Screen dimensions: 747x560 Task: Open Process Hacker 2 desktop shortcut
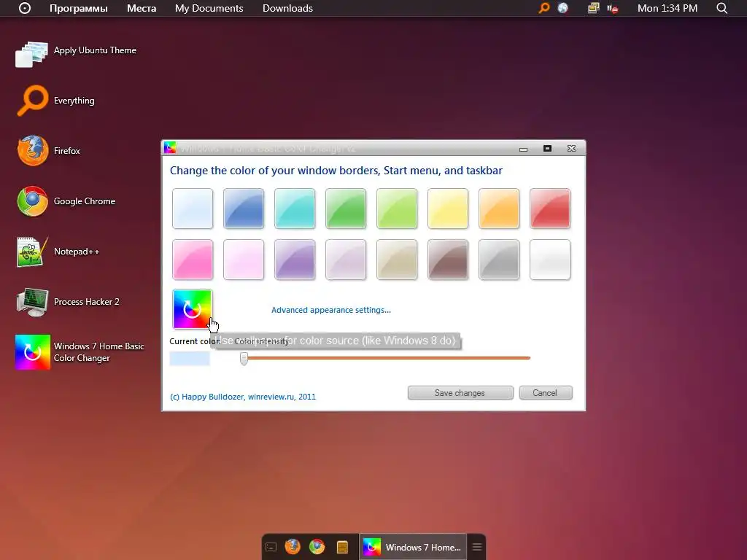click(68, 302)
